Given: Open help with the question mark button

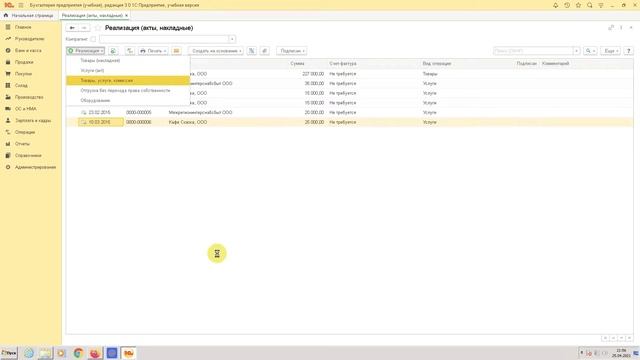Looking at the screenshot, I should coord(629,51).
